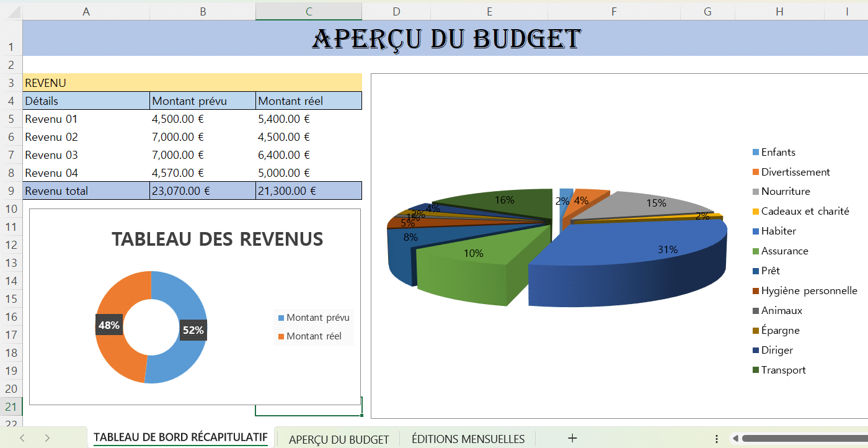Open the sheet overflow kebab menu

[717, 437]
